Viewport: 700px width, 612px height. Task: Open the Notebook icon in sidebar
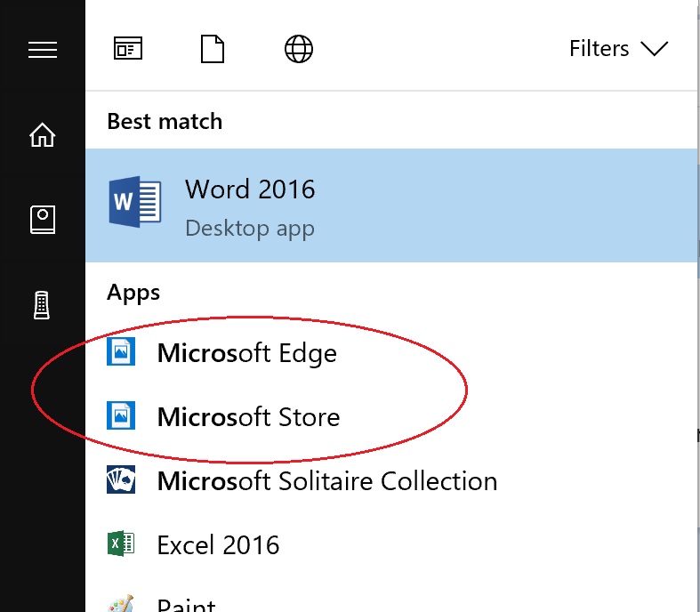43,219
